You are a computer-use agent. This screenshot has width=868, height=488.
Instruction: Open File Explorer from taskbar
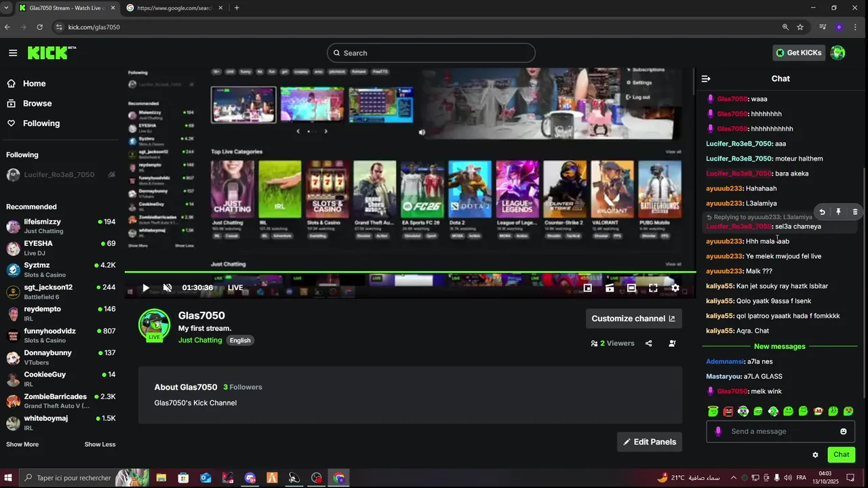click(x=161, y=478)
